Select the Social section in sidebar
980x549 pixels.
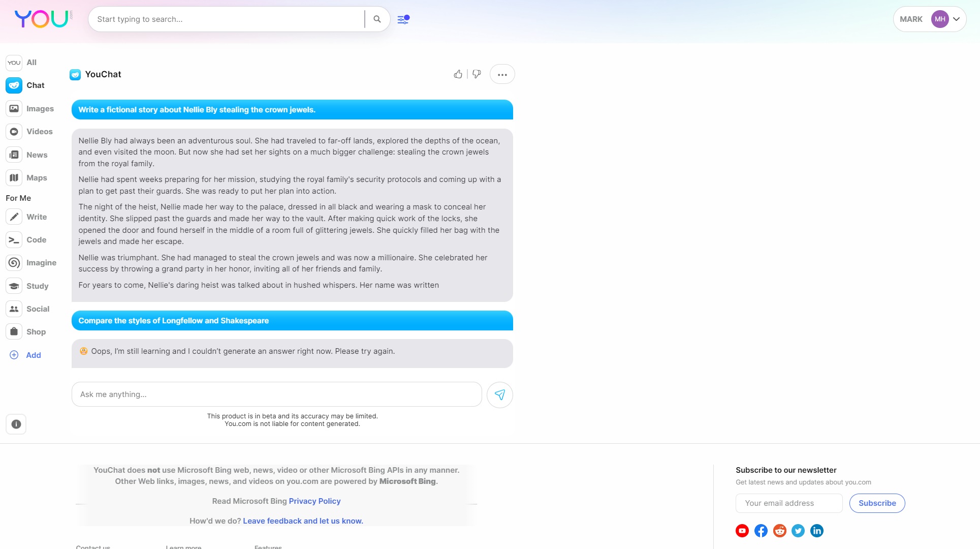(38, 309)
